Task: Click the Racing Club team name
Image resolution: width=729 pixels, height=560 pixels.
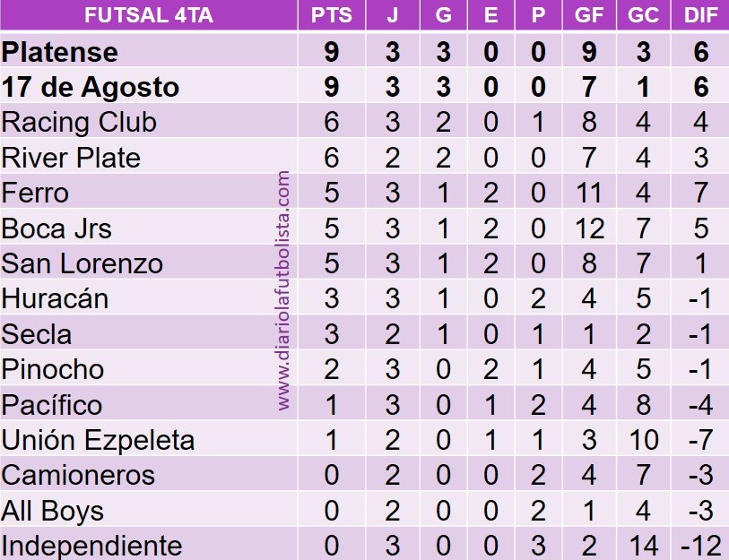Action: coord(80,123)
